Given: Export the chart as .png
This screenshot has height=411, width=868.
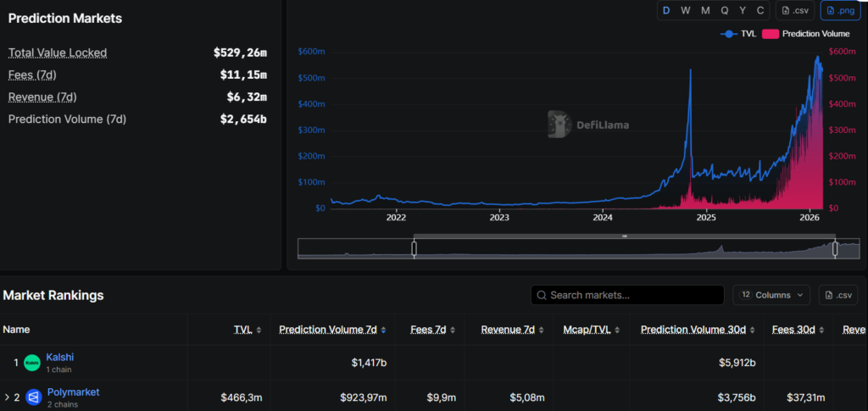Looking at the screenshot, I should pyautogui.click(x=840, y=10).
